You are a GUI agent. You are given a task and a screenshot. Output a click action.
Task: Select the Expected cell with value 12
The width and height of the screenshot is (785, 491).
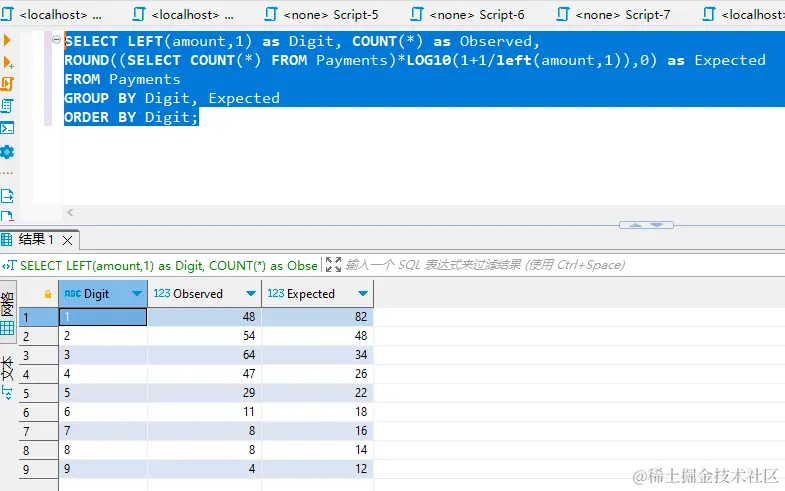click(x=317, y=469)
